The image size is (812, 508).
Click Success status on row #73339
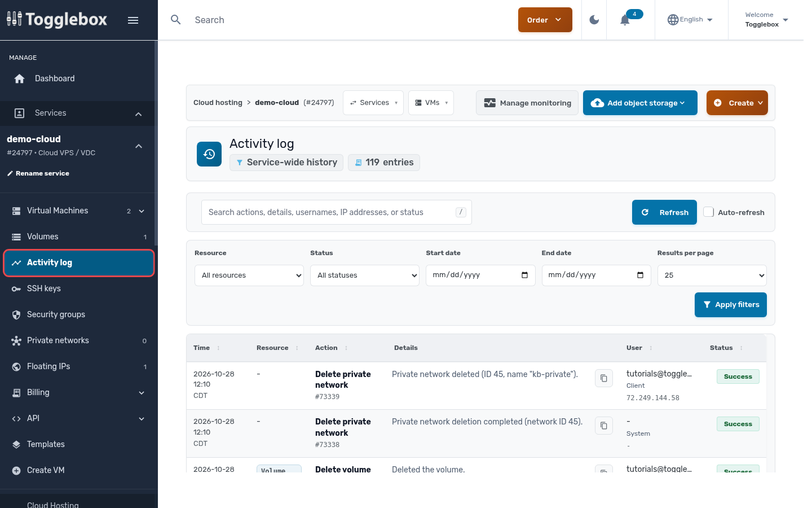(738, 376)
